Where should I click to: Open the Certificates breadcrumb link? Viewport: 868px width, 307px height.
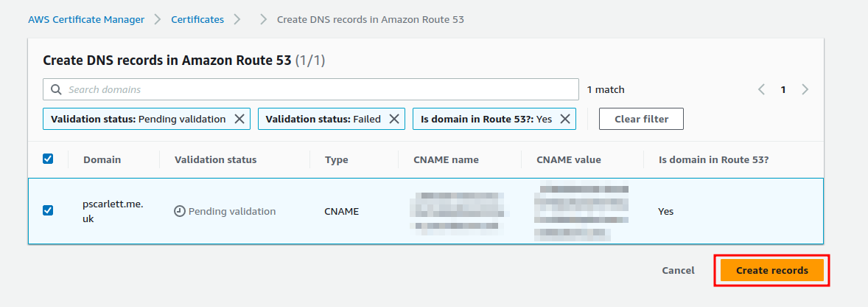[197, 19]
